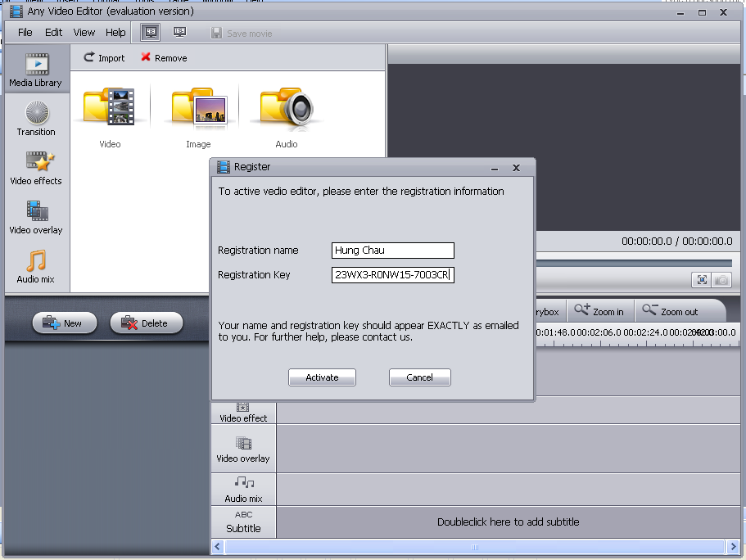This screenshot has width=746, height=560.
Task: Open the Image folder in library
Action: pyautogui.click(x=198, y=117)
